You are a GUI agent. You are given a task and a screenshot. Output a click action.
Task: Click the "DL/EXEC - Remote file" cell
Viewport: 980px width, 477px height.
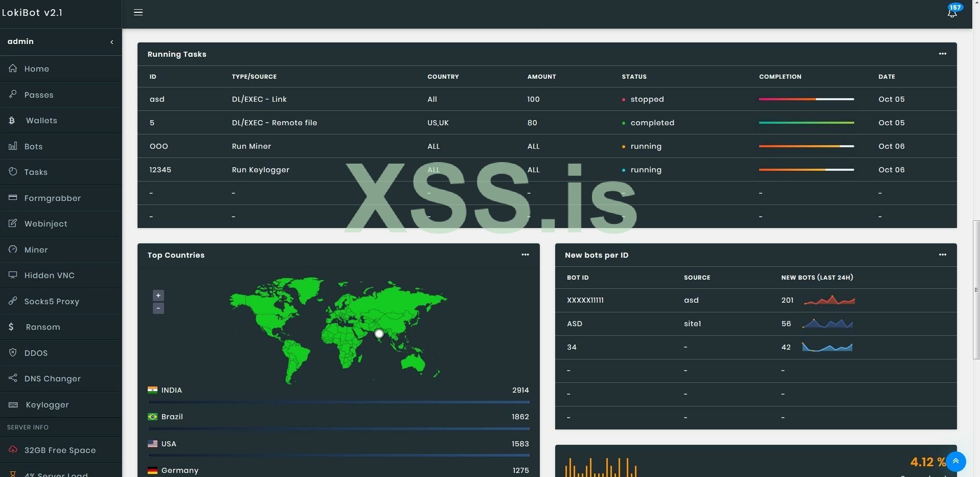(275, 123)
